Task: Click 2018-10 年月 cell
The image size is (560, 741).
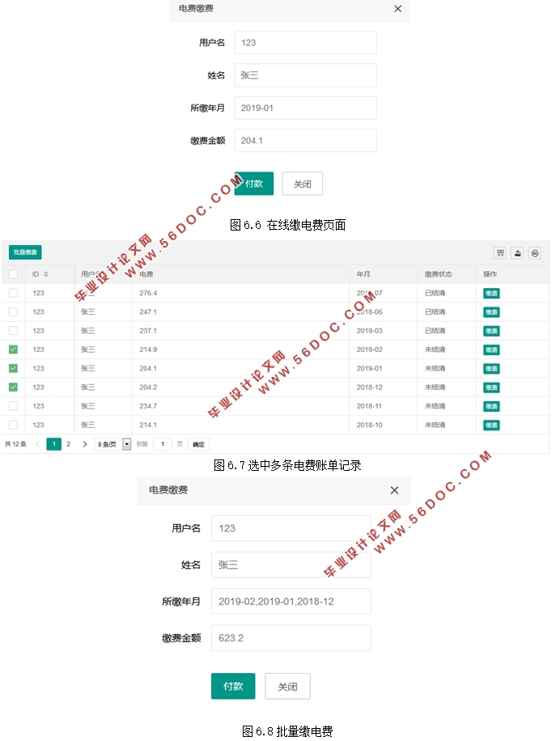Action: coord(369,425)
